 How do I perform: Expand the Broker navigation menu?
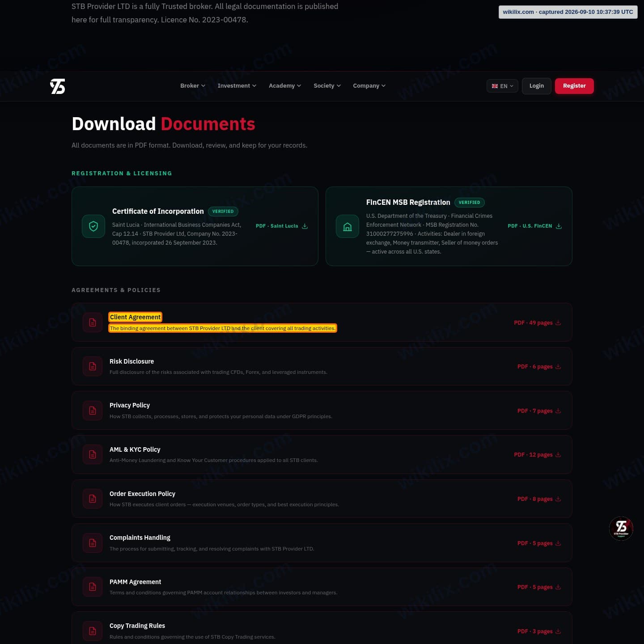point(193,86)
